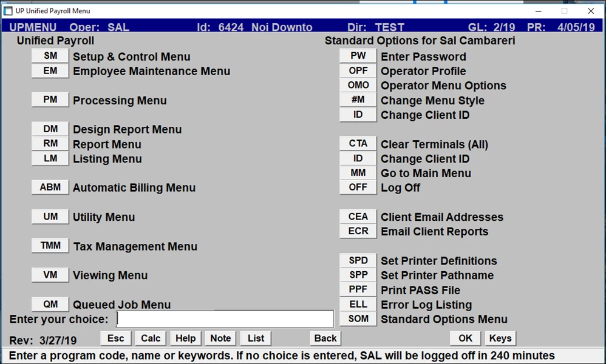Change menu style with #M button
The image size is (606, 364).
(x=358, y=99)
